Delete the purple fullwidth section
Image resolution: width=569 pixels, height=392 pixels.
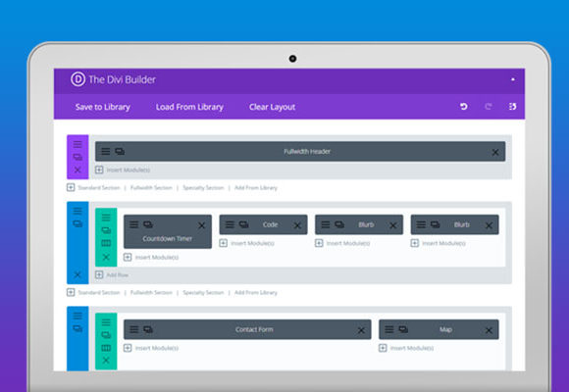click(78, 170)
